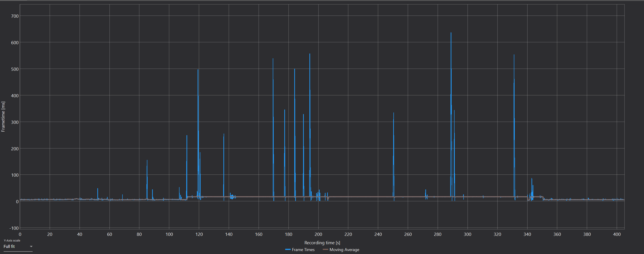644x254 pixels.
Task: Toggle the Moving Average legend entry
Action: 341,249
